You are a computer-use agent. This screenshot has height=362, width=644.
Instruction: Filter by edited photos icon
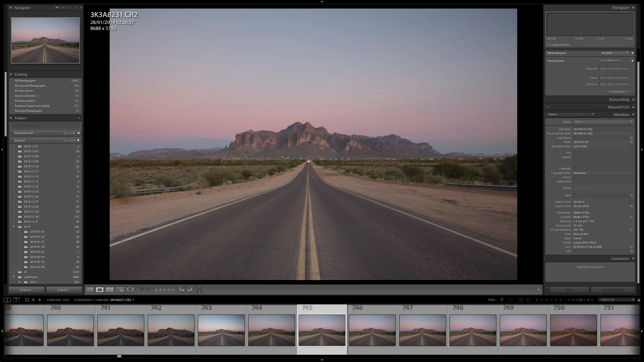pos(521,300)
